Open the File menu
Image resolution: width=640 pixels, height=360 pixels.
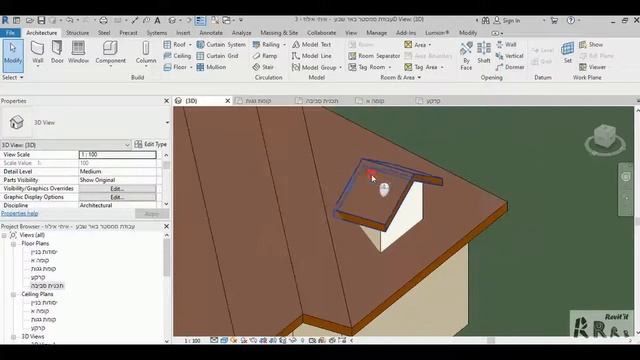coord(11,33)
